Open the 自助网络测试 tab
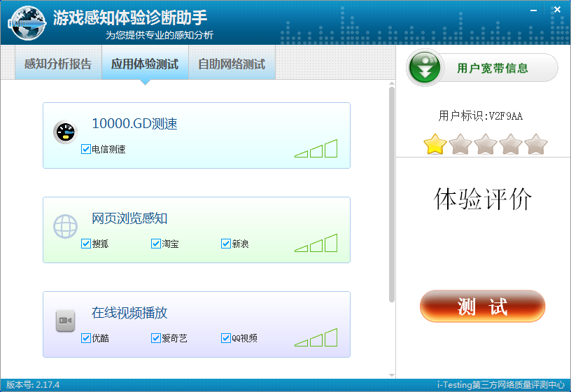The image size is (571, 392). click(x=232, y=63)
